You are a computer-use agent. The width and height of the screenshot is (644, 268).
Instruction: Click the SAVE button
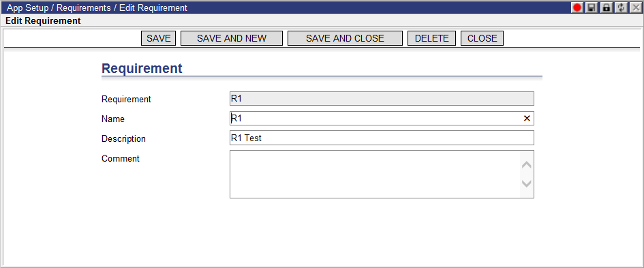[x=159, y=38]
